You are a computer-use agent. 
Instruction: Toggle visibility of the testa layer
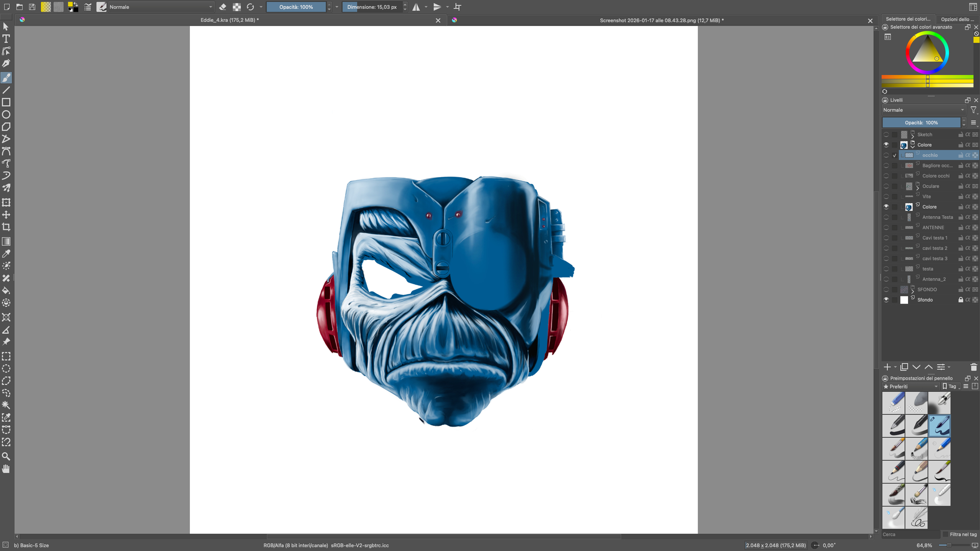click(x=886, y=269)
